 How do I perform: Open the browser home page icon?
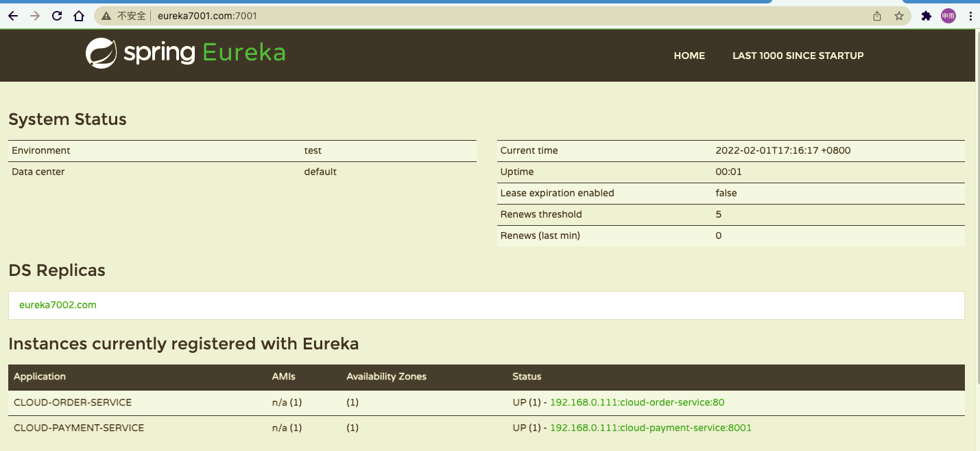point(79,16)
